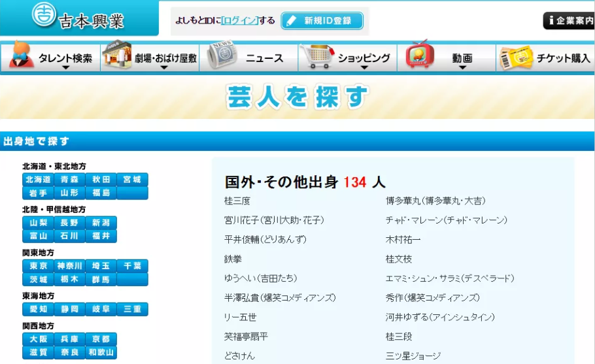Expand dropdown arrow under タレント検索
Image resolution: width=595 pixels, height=364 pixels.
[65, 67]
